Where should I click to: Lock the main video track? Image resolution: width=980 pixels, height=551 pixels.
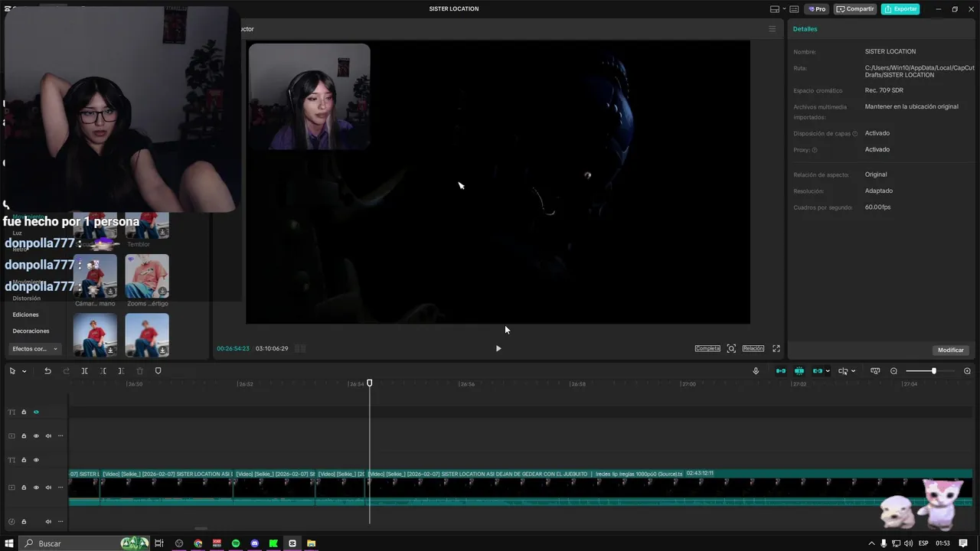[x=24, y=487]
